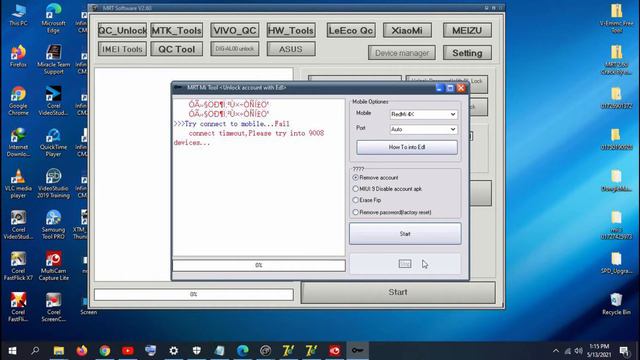Open File Explorer from taskbar
The image size is (640, 360).
pyautogui.click(x=59, y=351)
